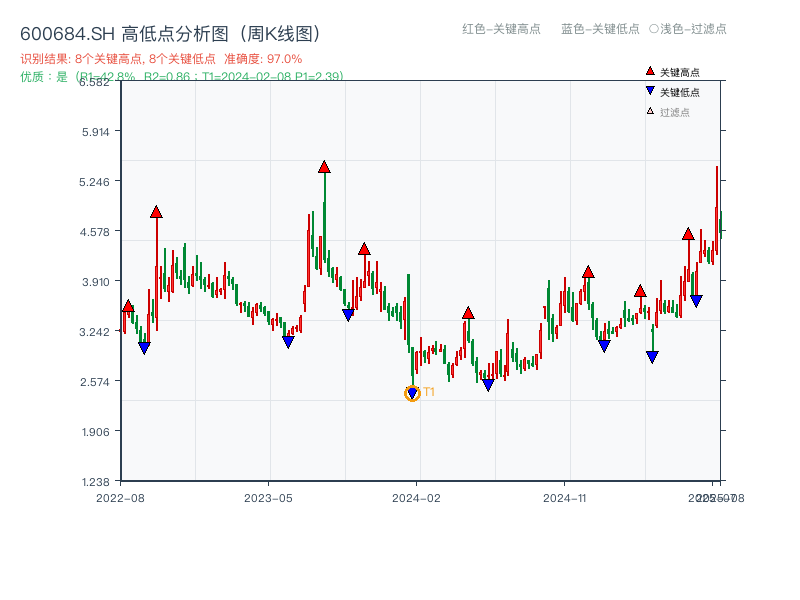The image size is (800, 600).
Task: Click the blue key-low marker near the 2024-11 label
Action: (x=604, y=344)
